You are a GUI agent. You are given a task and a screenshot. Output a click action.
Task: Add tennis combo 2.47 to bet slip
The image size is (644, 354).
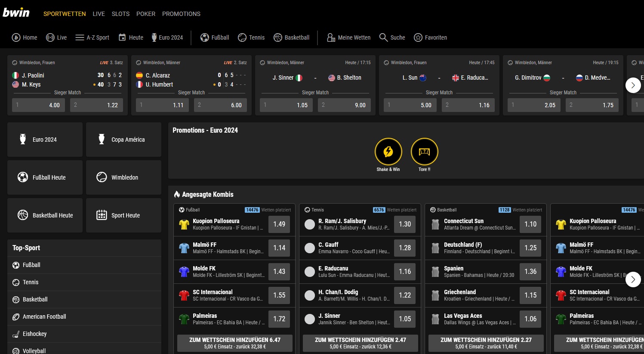coord(361,343)
